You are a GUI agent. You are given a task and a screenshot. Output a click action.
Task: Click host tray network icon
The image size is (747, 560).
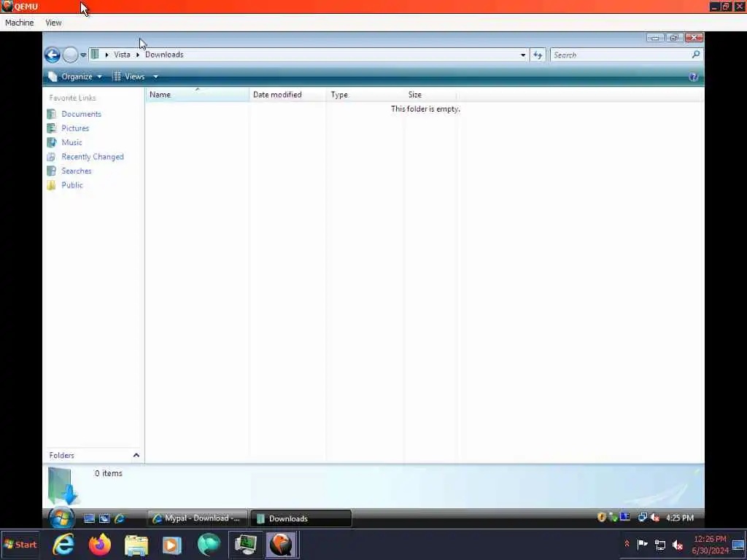(x=660, y=544)
